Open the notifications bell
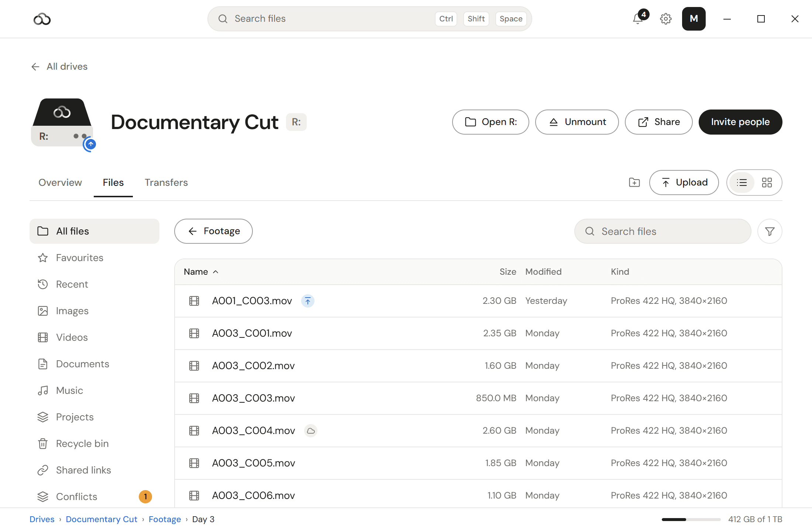Screen dimensions: 812x531 [x=638, y=19]
